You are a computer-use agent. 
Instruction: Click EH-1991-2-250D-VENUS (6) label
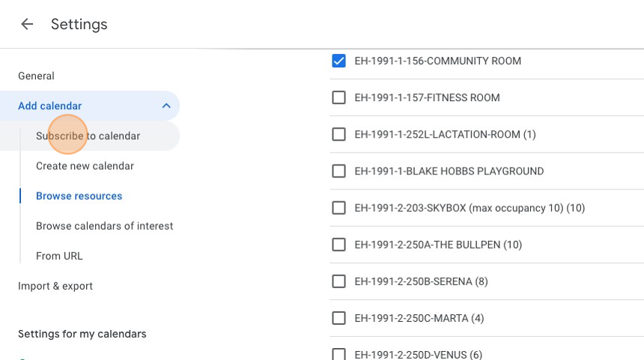click(x=419, y=354)
